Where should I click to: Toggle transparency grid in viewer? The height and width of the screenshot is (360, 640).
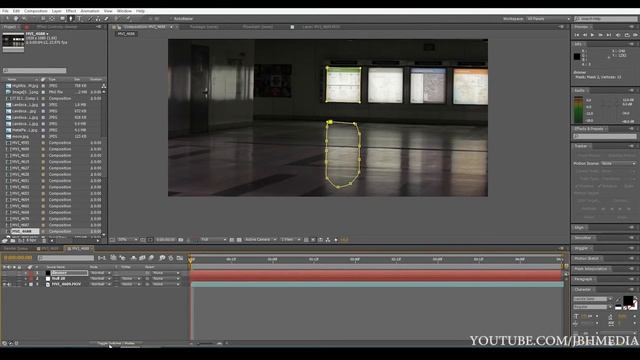point(239,240)
